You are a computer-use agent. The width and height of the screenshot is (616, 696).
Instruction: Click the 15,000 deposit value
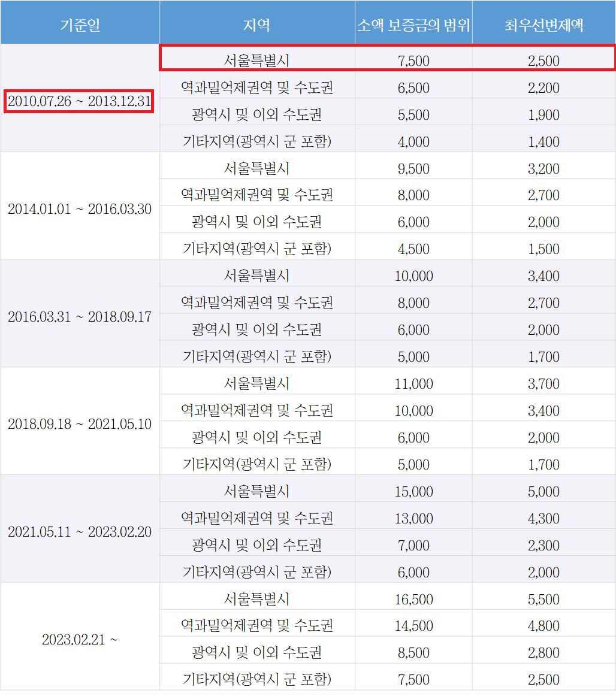point(413,488)
